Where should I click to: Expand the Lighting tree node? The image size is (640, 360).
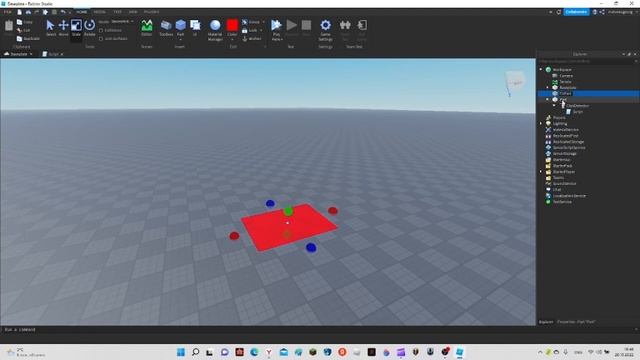[541, 123]
